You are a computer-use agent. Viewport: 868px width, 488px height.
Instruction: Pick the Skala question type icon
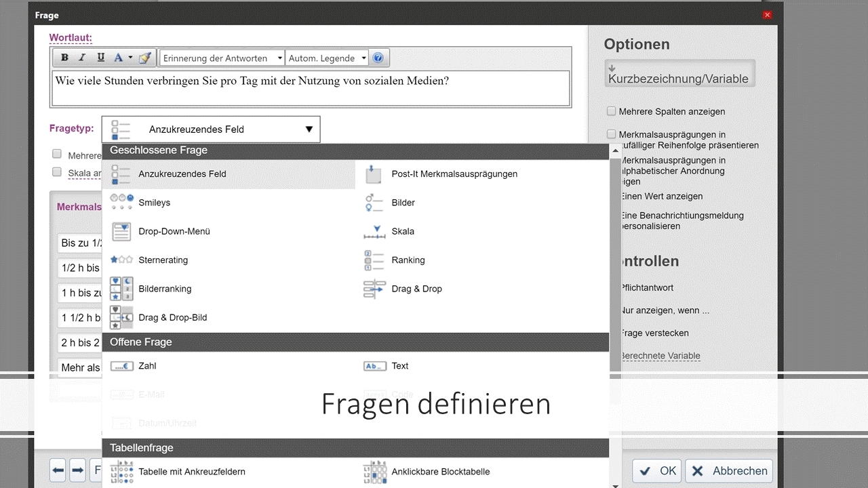pos(374,231)
